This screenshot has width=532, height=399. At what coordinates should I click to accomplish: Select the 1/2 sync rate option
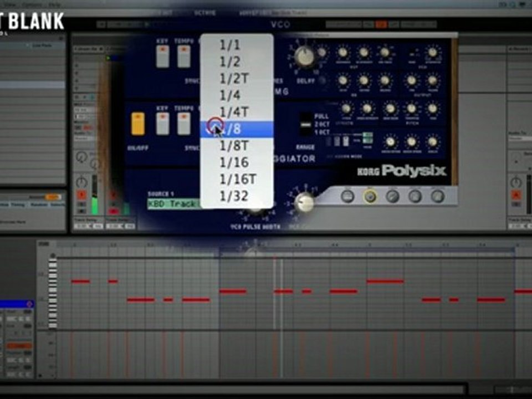click(x=237, y=62)
